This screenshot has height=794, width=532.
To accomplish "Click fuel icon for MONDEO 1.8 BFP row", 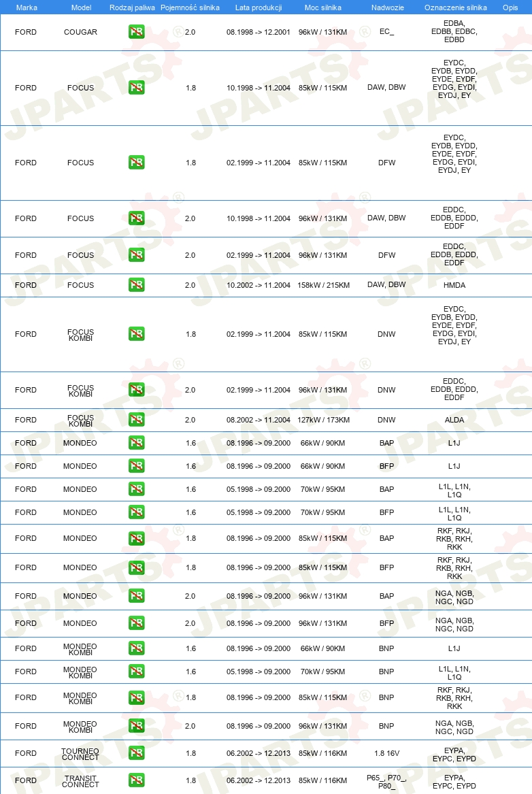I will [137, 567].
